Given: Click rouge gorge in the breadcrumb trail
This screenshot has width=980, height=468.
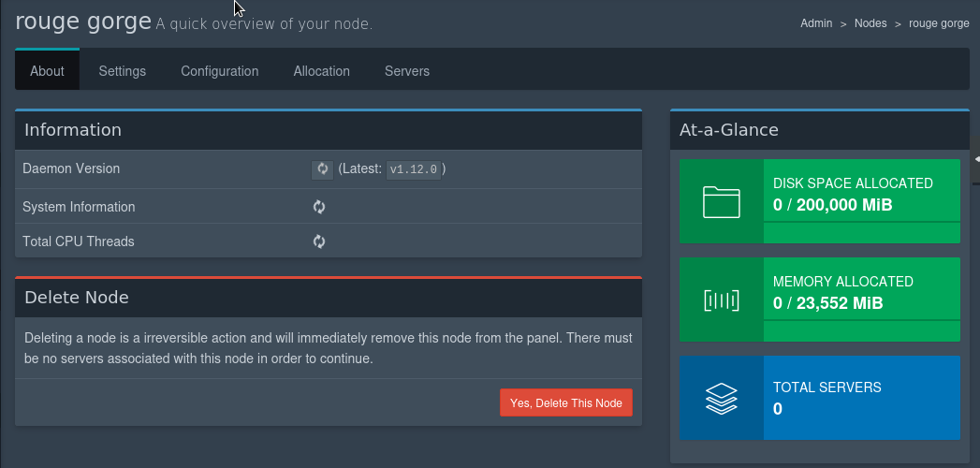Looking at the screenshot, I should click(939, 23).
